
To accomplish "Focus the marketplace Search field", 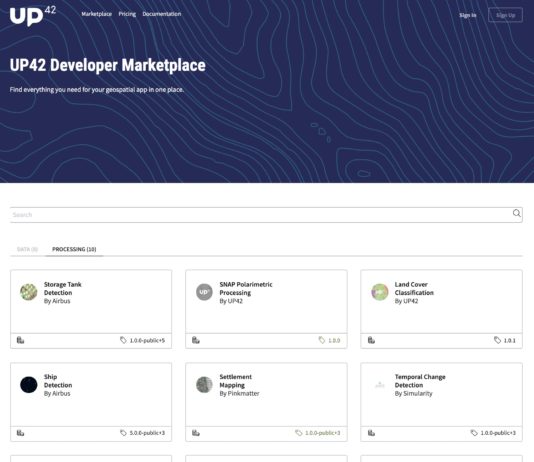I will coord(266,215).
